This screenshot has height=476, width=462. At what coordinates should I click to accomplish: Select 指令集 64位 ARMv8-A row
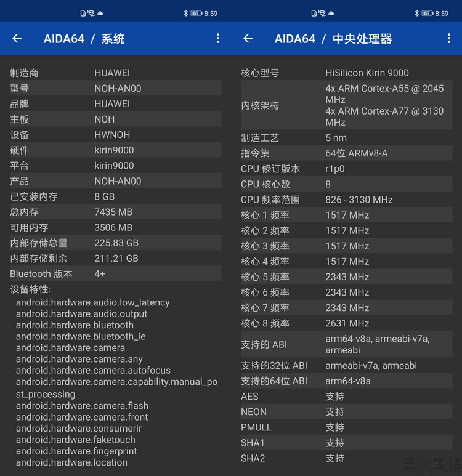click(x=346, y=153)
